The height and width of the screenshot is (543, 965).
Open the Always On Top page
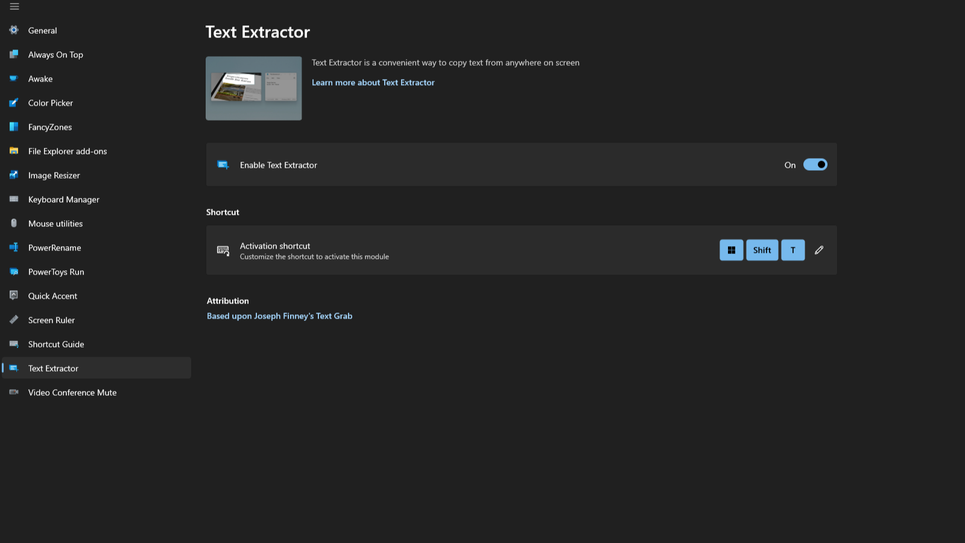point(55,55)
